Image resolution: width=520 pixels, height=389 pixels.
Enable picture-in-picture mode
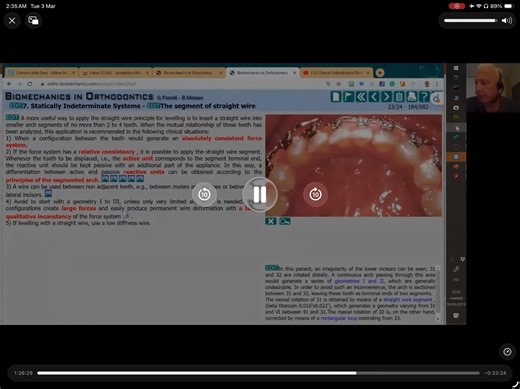[x=33, y=21]
